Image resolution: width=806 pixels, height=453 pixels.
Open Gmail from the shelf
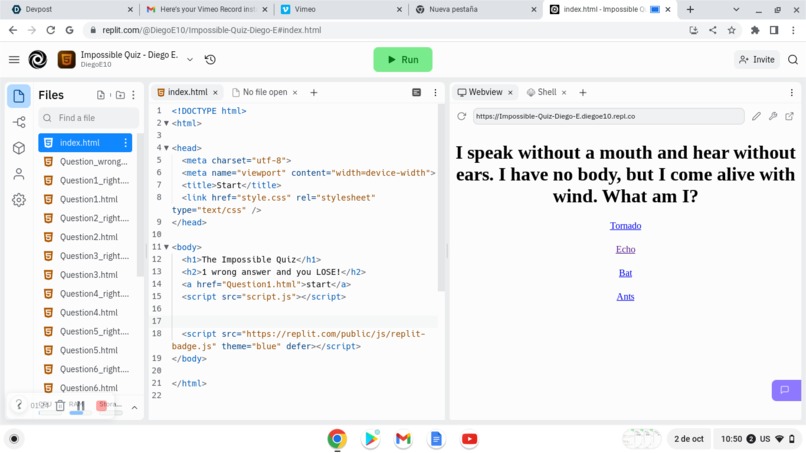(x=403, y=439)
